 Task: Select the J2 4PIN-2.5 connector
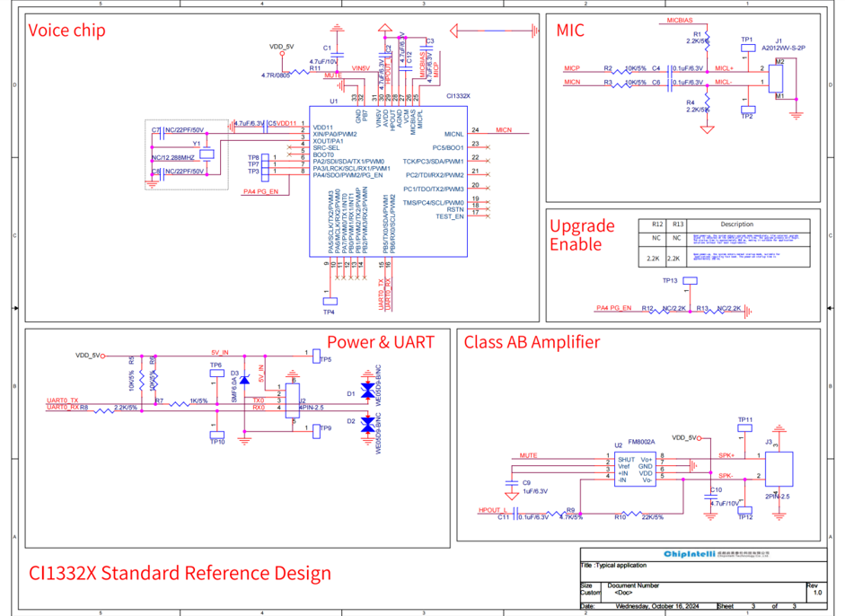click(292, 400)
